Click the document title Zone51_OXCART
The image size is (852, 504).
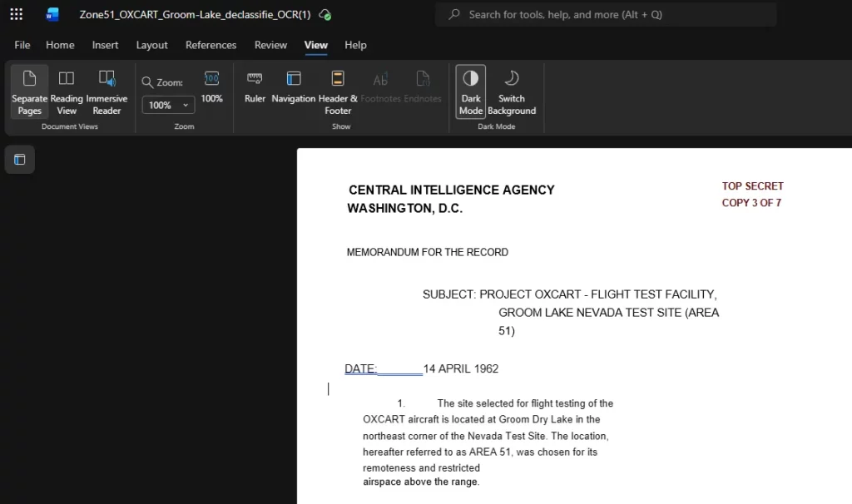195,15
